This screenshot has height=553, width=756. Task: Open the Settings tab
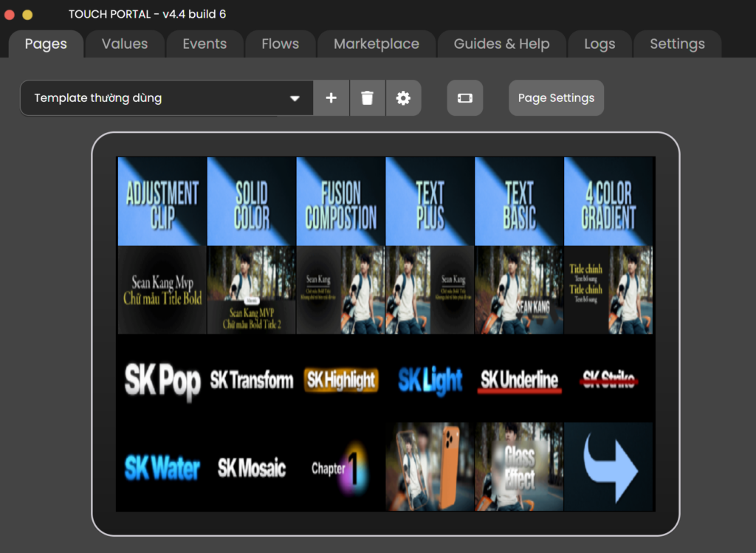(x=677, y=44)
